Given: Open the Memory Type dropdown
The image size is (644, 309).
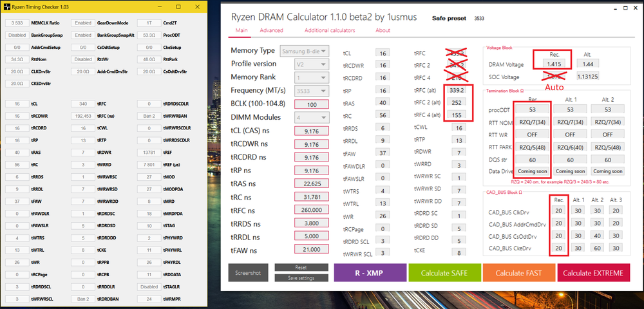Looking at the screenshot, I should click(x=305, y=51).
